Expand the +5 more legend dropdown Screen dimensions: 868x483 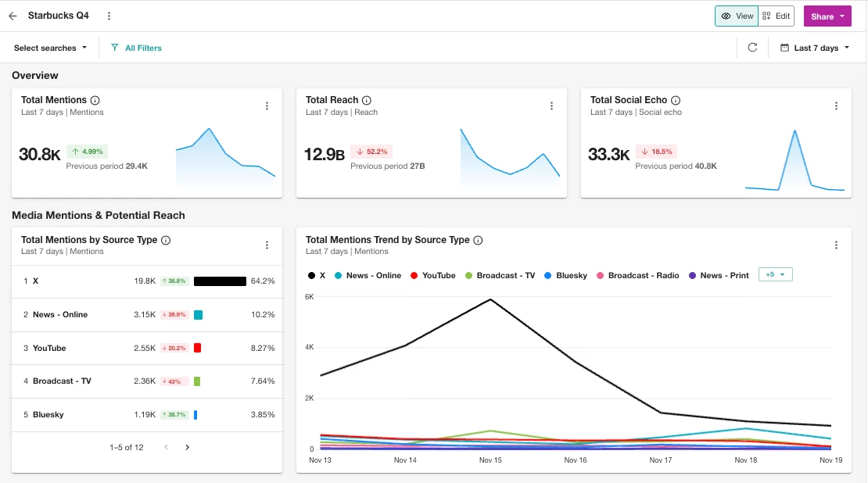pyautogui.click(x=775, y=274)
